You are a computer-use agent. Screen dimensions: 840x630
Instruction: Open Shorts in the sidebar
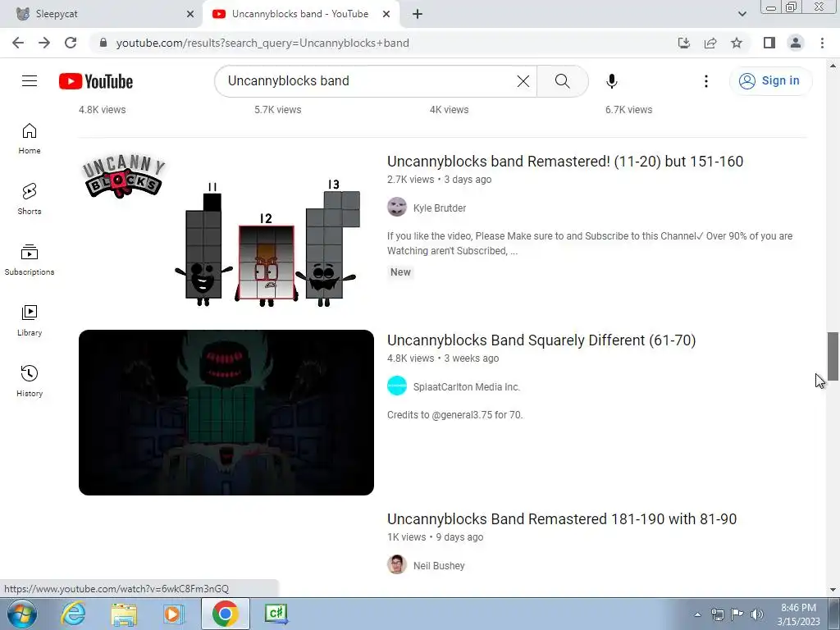pos(30,199)
